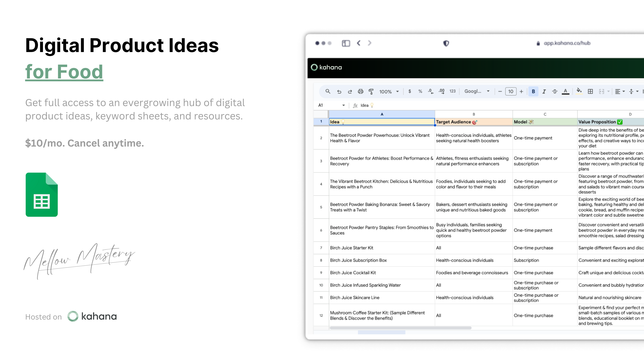Select the Mushroom Coffee Starter Kit cell

pyautogui.click(x=382, y=315)
